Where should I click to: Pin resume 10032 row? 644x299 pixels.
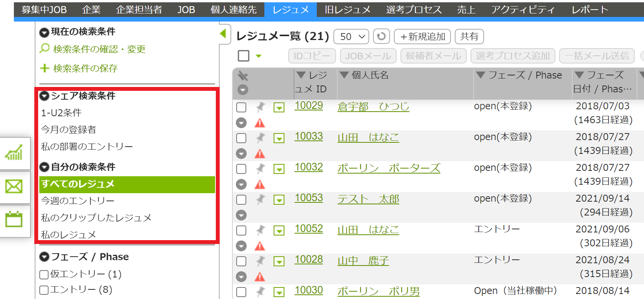[261, 169]
